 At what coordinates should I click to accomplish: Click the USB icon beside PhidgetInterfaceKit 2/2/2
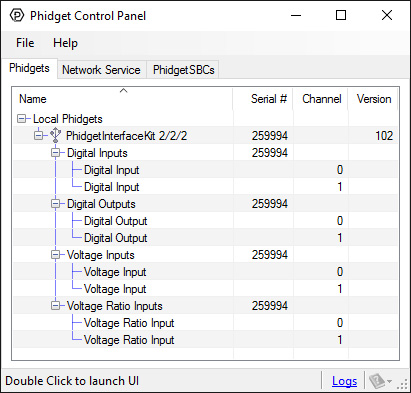[x=55, y=136]
